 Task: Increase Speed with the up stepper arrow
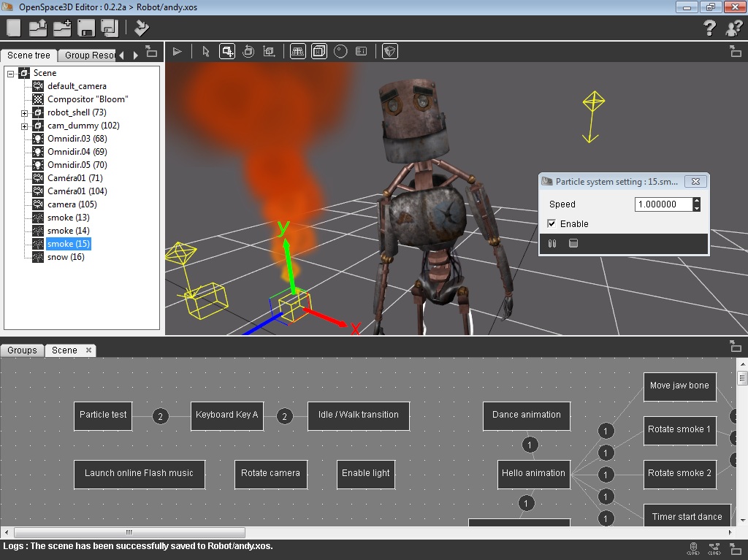[x=697, y=201]
